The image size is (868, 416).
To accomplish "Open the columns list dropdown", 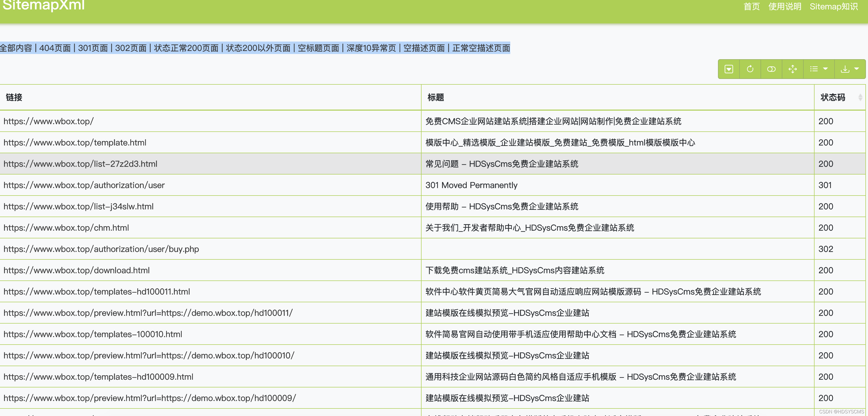I will [818, 69].
